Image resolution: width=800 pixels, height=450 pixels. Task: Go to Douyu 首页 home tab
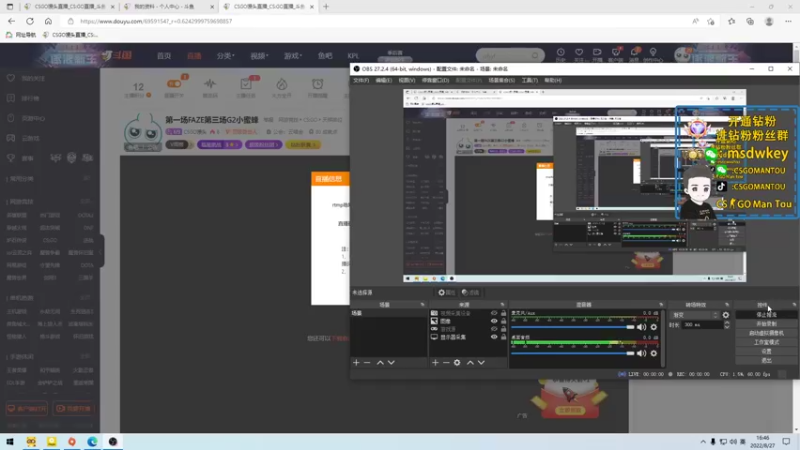tap(164, 56)
